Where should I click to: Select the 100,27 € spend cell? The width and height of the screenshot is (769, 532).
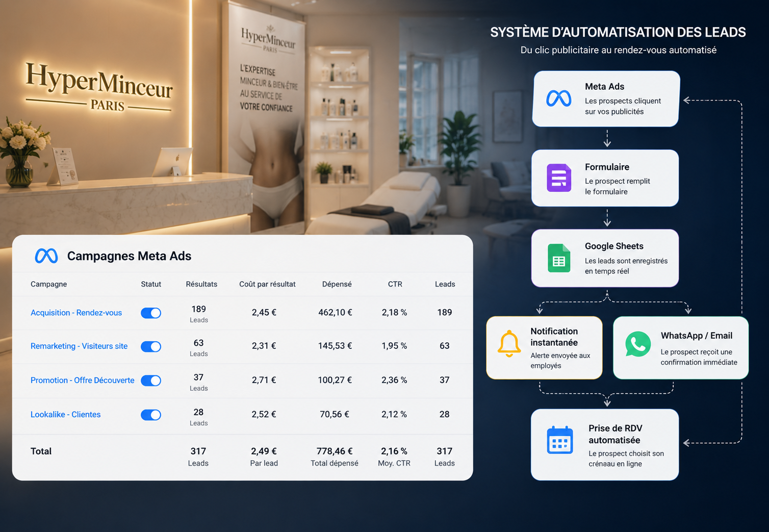(335, 380)
